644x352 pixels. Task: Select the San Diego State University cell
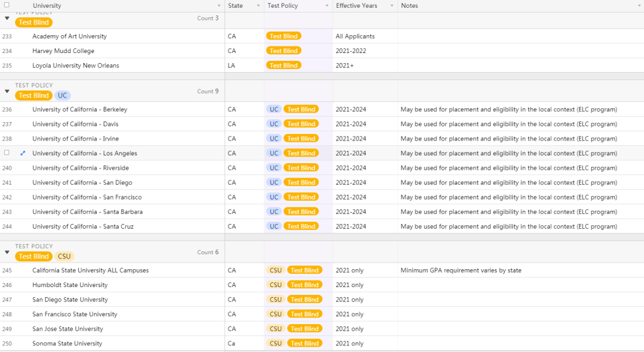point(128,300)
